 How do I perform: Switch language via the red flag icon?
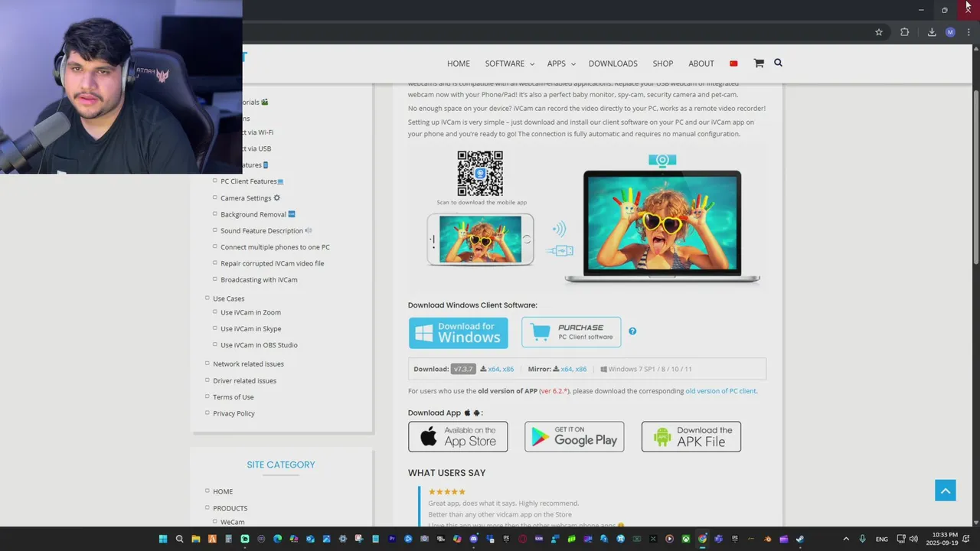(733, 64)
